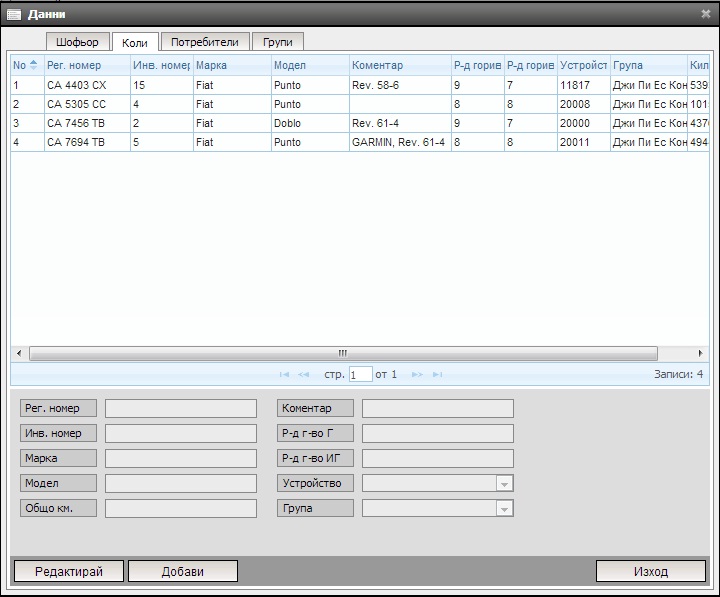Click the sort arrow in No column
This screenshot has width=720, height=597.
click(x=34, y=65)
